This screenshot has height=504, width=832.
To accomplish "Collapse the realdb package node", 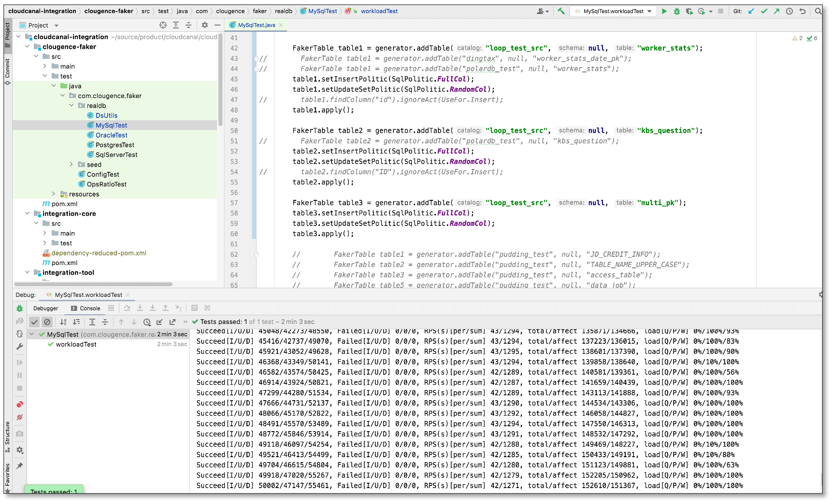I will 72,106.
